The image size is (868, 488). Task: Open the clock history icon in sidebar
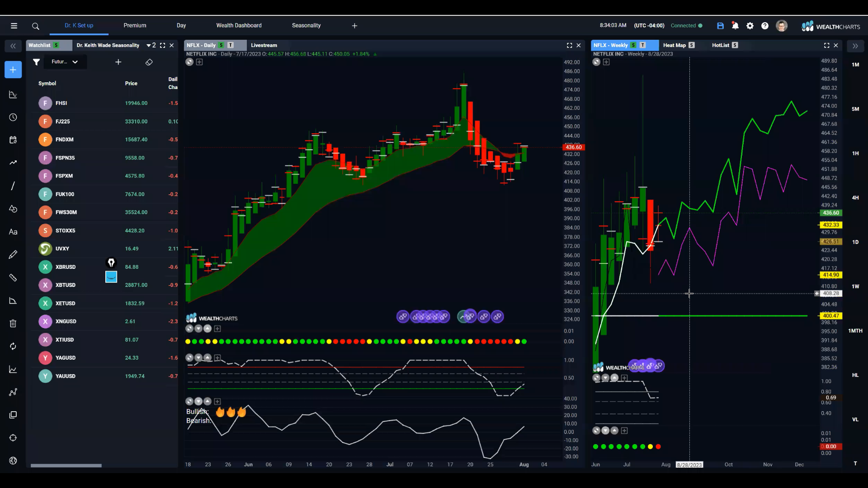pyautogui.click(x=13, y=117)
